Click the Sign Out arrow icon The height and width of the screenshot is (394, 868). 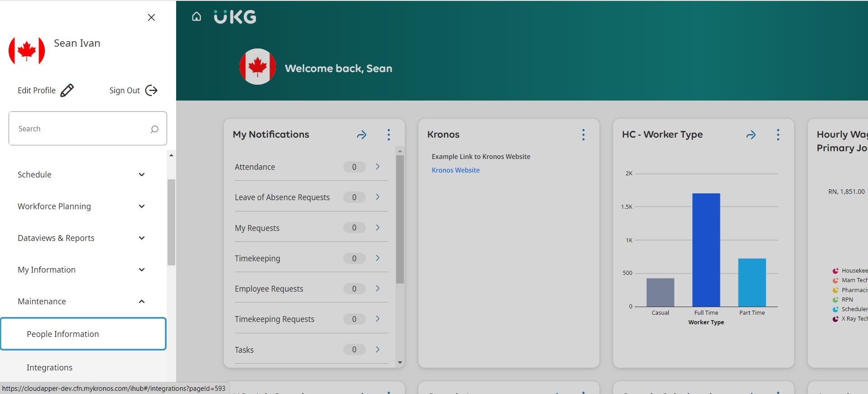pos(151,90)
